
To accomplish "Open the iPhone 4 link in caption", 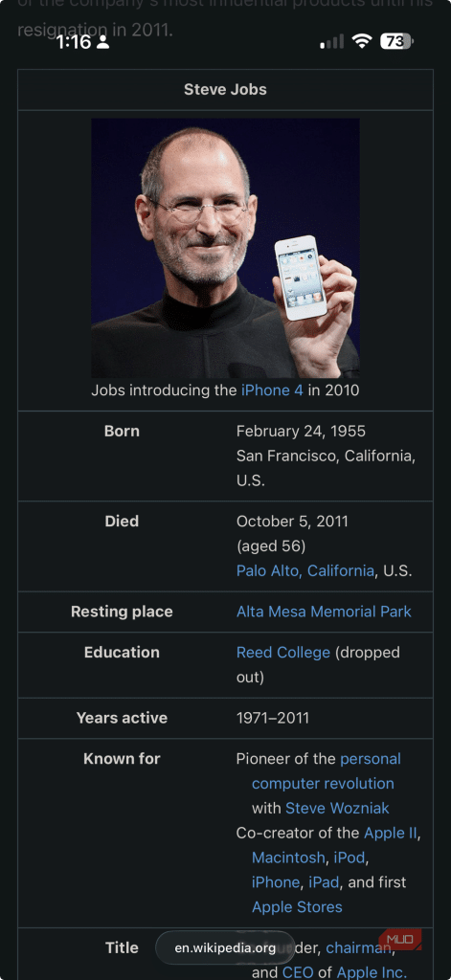I will tap(272, 390).
